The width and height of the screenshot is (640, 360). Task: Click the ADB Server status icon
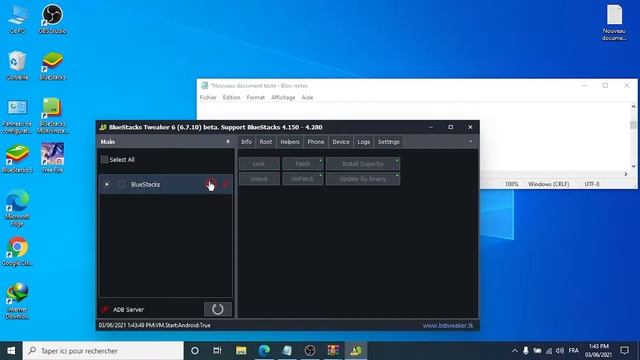(105, 309)
